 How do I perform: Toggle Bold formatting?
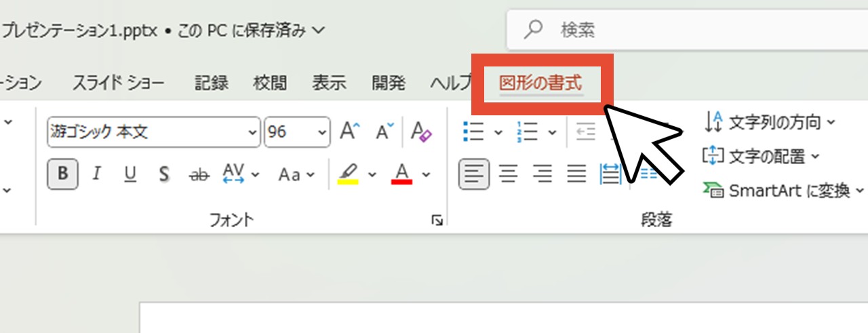pyautogui.click(x=63, y=174)
